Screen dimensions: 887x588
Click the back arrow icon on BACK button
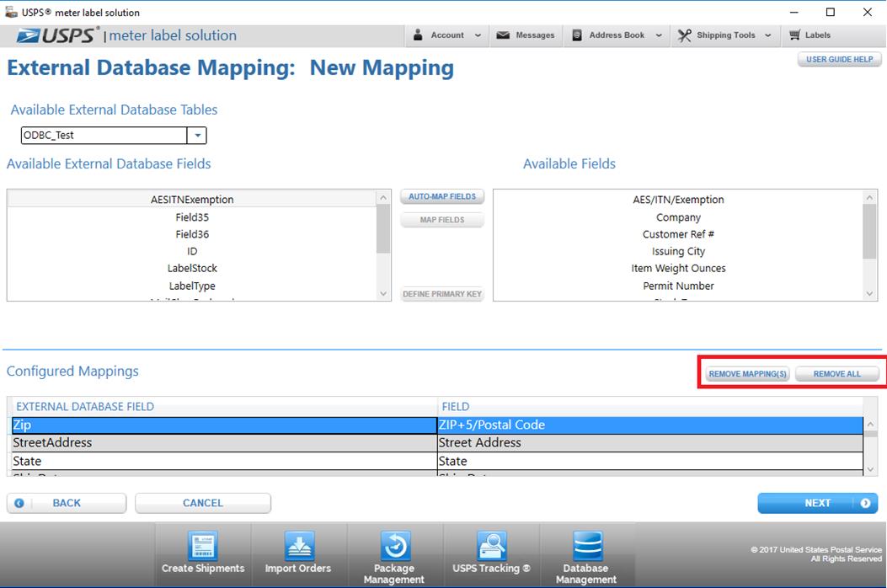tap(19, 503)
